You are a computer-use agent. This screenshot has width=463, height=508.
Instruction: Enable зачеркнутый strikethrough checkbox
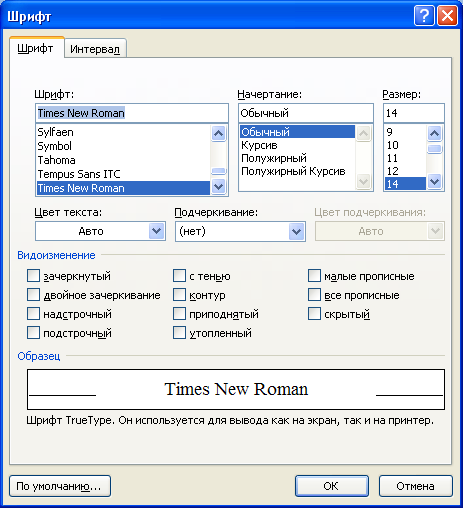(x=33, y=276)
